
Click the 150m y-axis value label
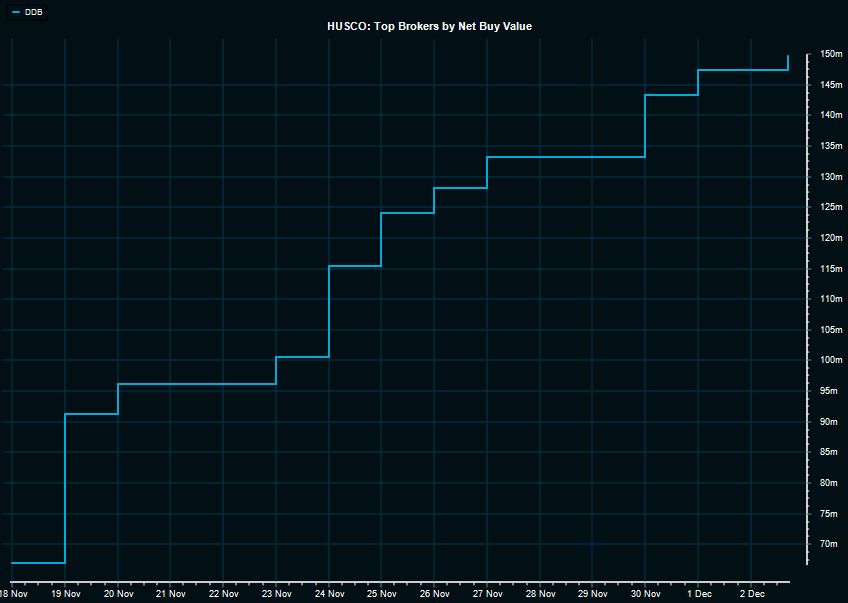(832, 54)
